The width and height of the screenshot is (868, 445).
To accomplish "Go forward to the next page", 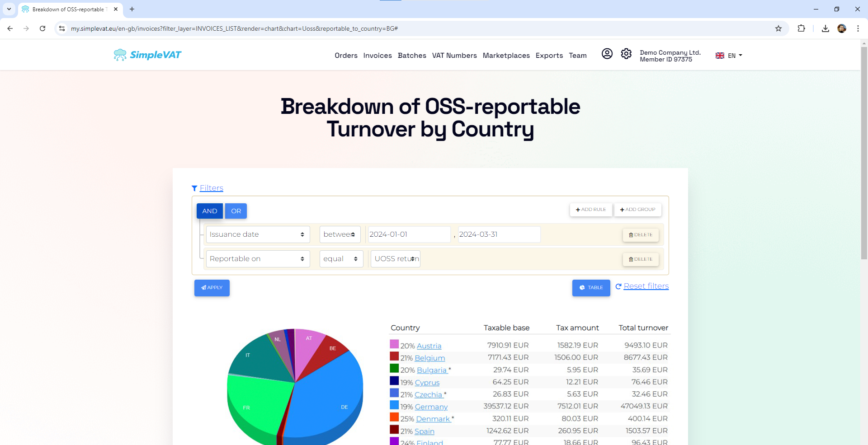I will pyautogui.click(x=26, y=28).
